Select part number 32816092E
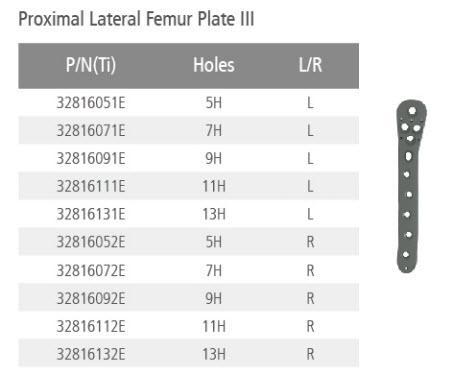Viewport: 456px width, 388px height. [x=91, y=298]
